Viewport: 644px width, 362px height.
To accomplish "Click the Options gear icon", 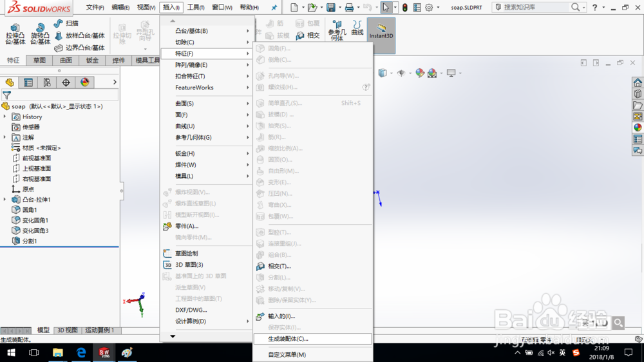I will click(x=429, y=7).
